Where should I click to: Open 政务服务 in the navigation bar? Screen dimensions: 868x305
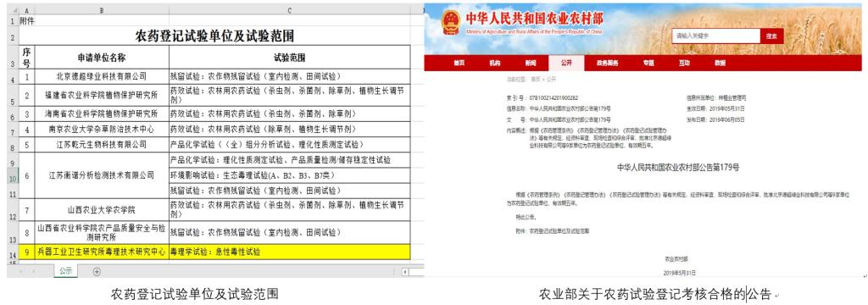(607, 63)
